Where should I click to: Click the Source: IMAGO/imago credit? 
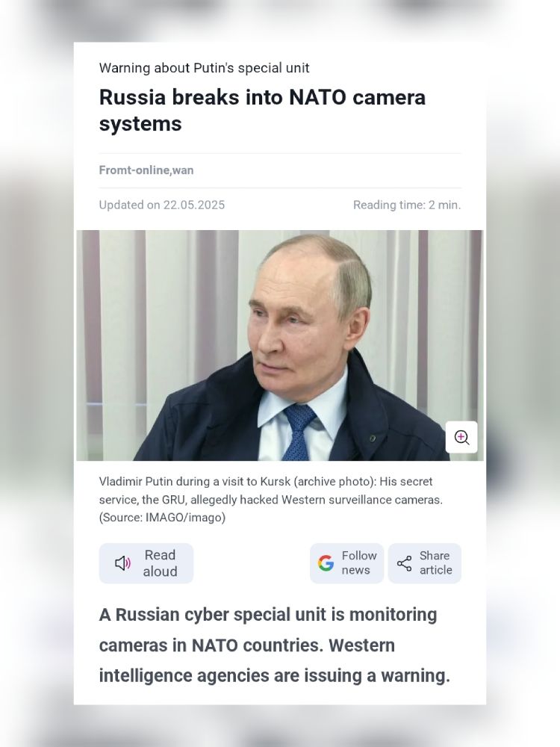click(x=162, y=518)
